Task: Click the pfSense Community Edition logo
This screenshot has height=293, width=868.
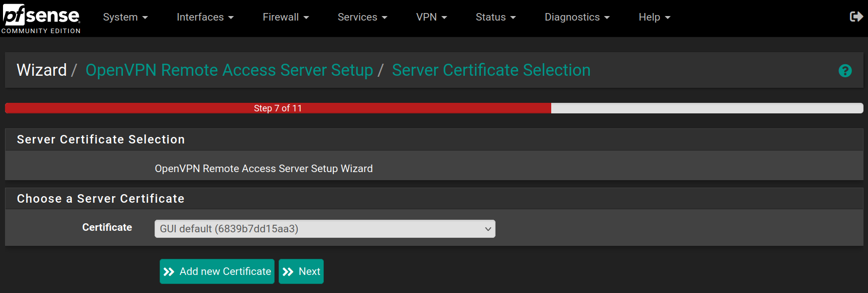Action: (x=41, y=19)
